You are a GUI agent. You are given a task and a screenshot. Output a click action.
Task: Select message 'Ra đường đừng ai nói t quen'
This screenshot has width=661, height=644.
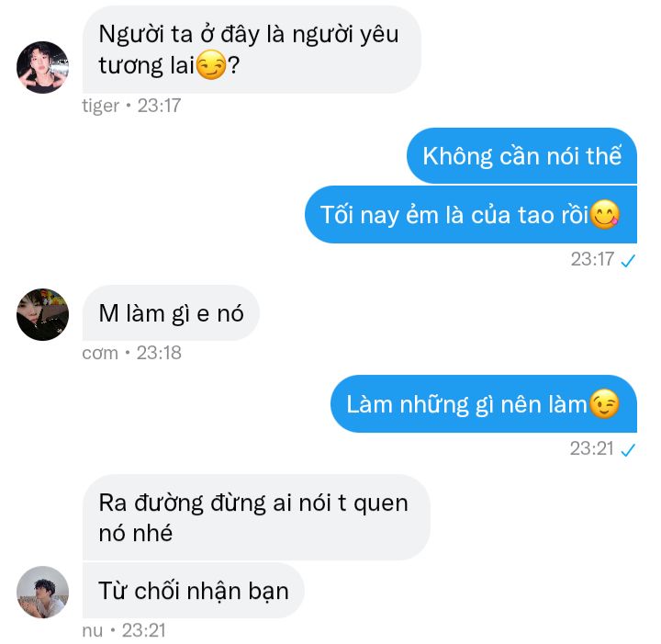pos(256,518)
